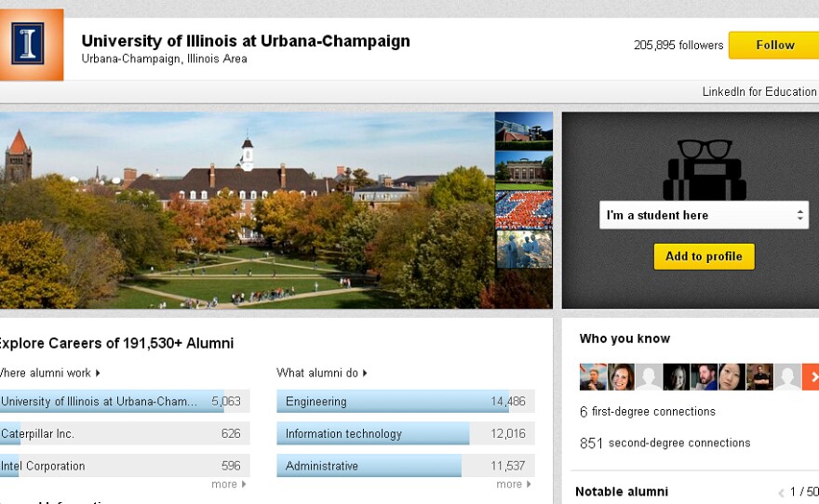Click the books with glasses icon
Image resolution: width=819 pixels, height=504 pixels.
704,169
